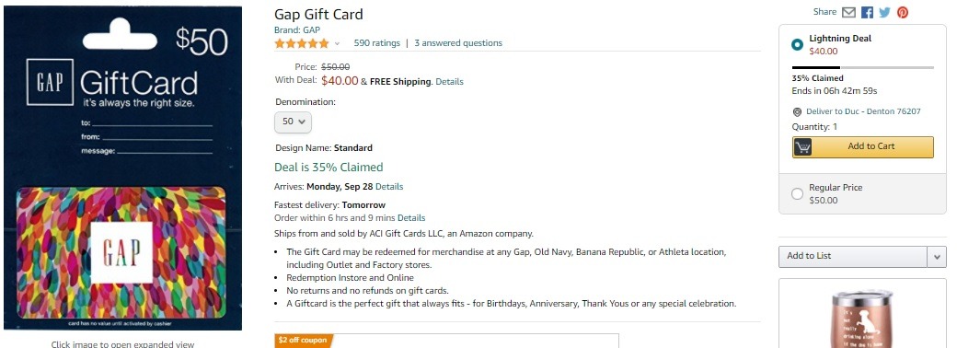Open the FREE Shipping Details link
980x348 pixels.
449,82
